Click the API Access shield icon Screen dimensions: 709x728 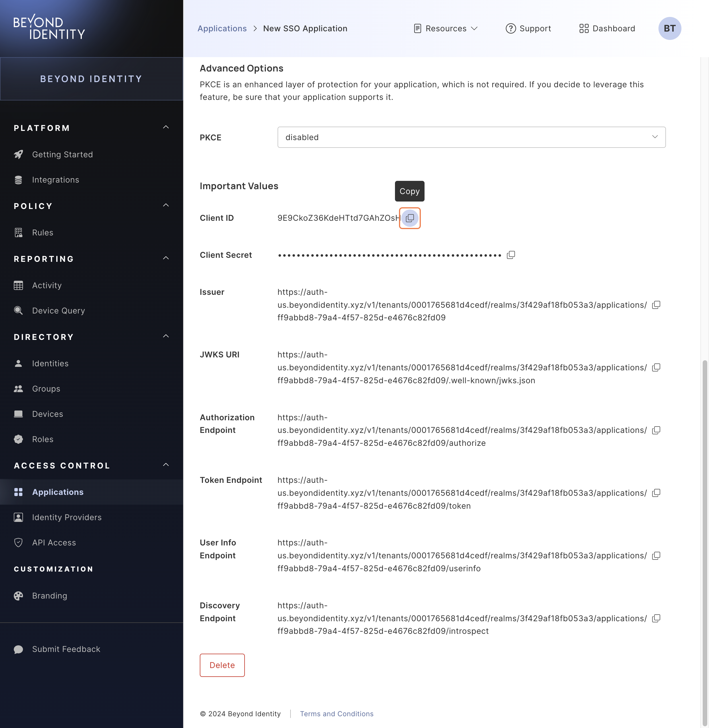click(18, 543)
